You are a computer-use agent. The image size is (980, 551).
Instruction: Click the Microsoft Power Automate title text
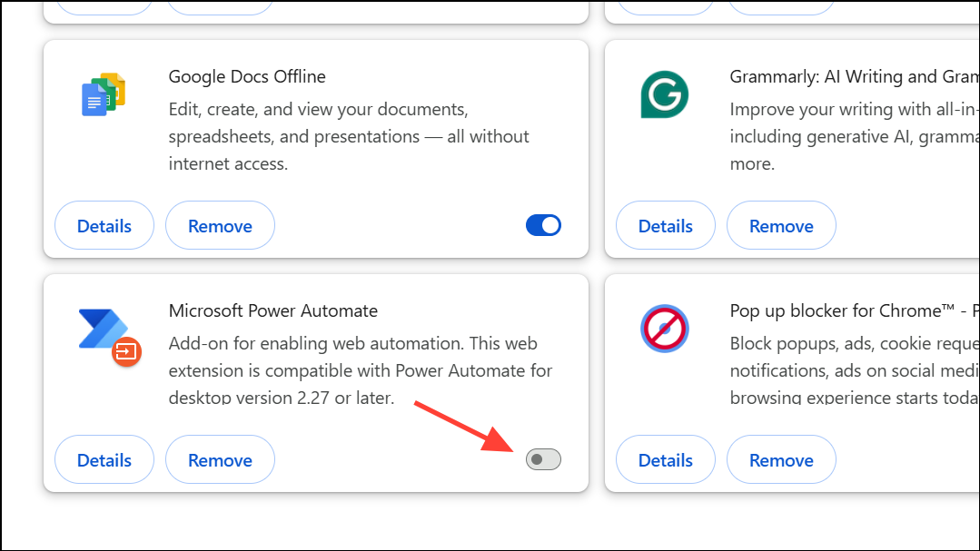[273, 310]
